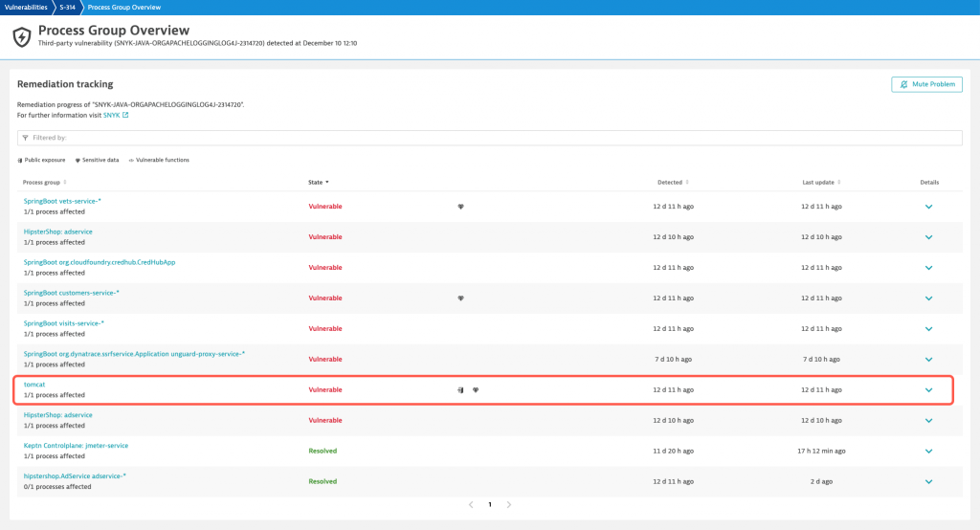Sort by Process group column
The width and height of the screenshot is (980, 530).
pos(44,183)
